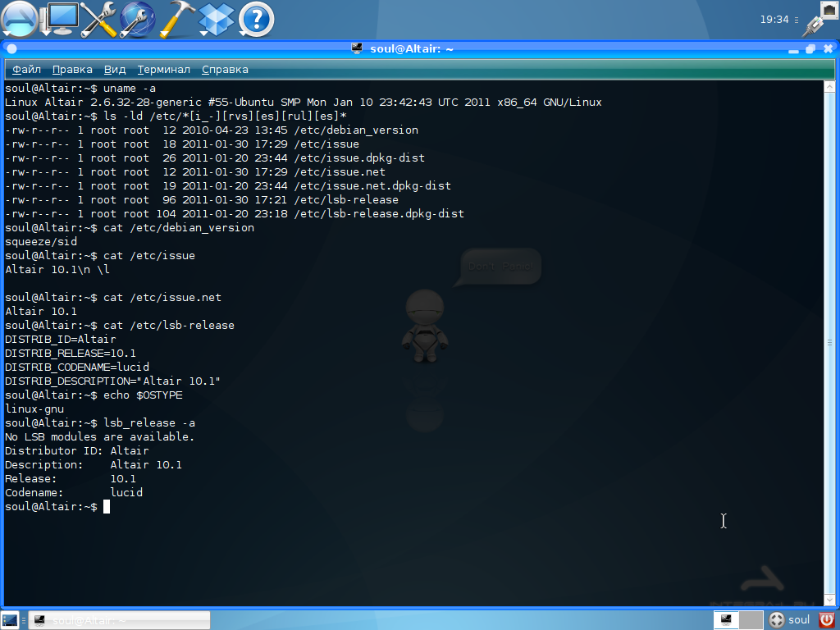Screen dimensions: 840x630
Task: Click the '/etc/issue.dpkg-dist' line
Action: (x=215, y=158)
